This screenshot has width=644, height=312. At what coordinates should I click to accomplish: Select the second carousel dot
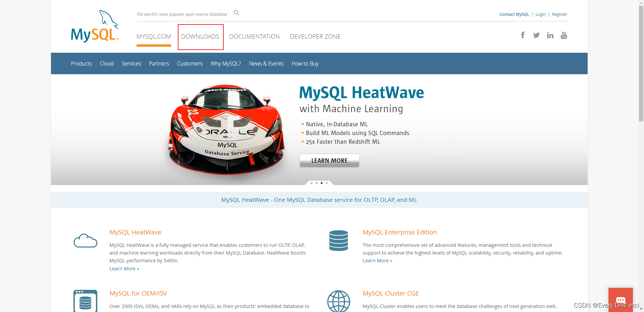(317, 183)
